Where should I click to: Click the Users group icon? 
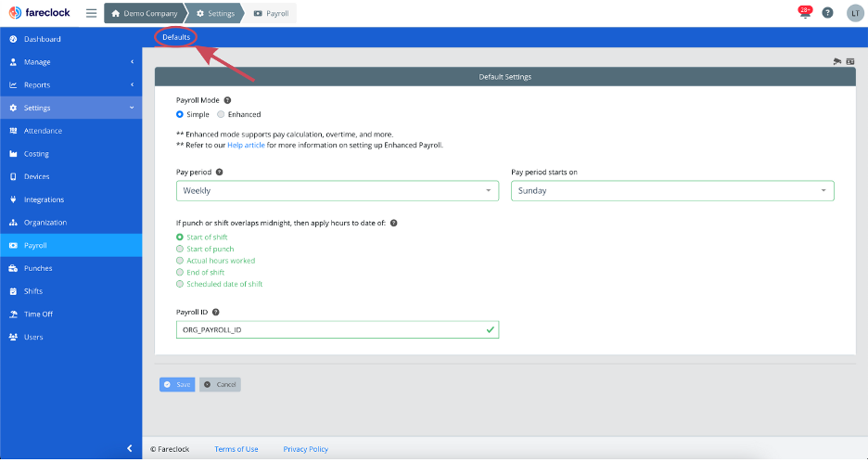tap(13, 337)
